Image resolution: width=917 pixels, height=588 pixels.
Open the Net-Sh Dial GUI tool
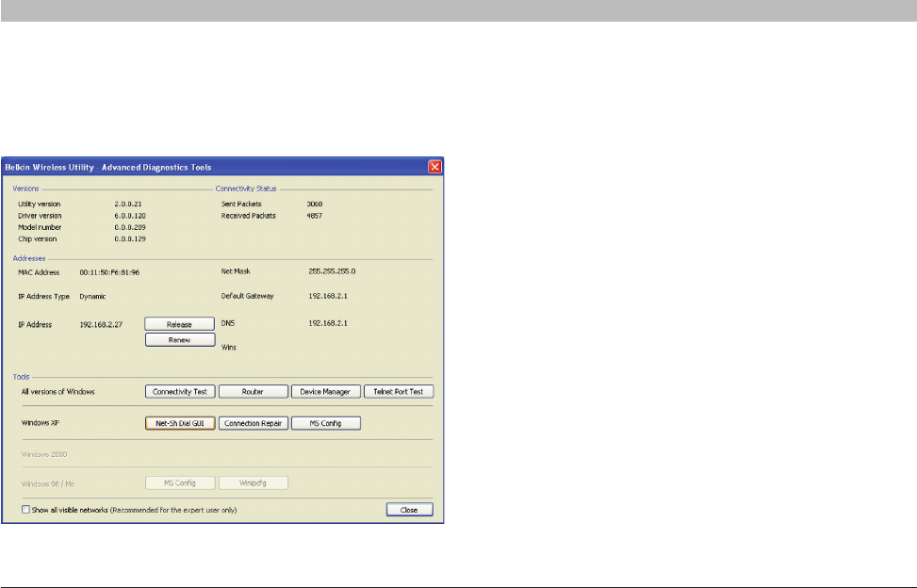point(181,423)
